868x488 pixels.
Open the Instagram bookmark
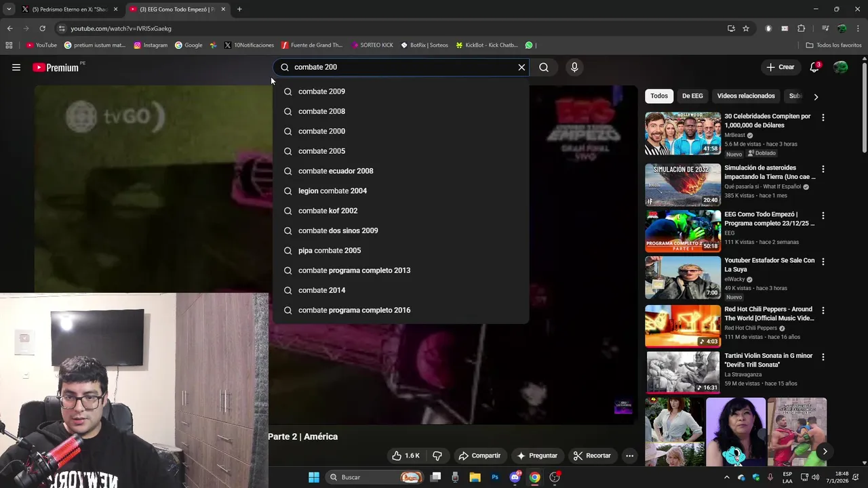click(151, 45)
